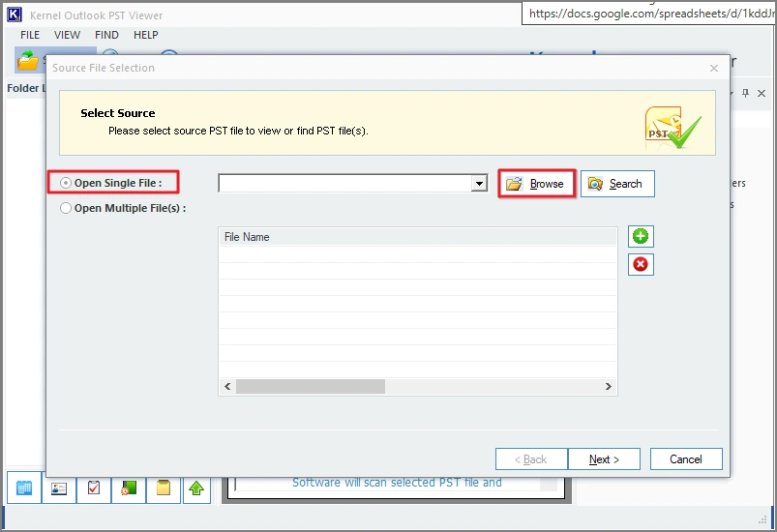The height and width of the screenshot is (532, 777).
Task: Open the VIEW menu
Action: point(67,35)
